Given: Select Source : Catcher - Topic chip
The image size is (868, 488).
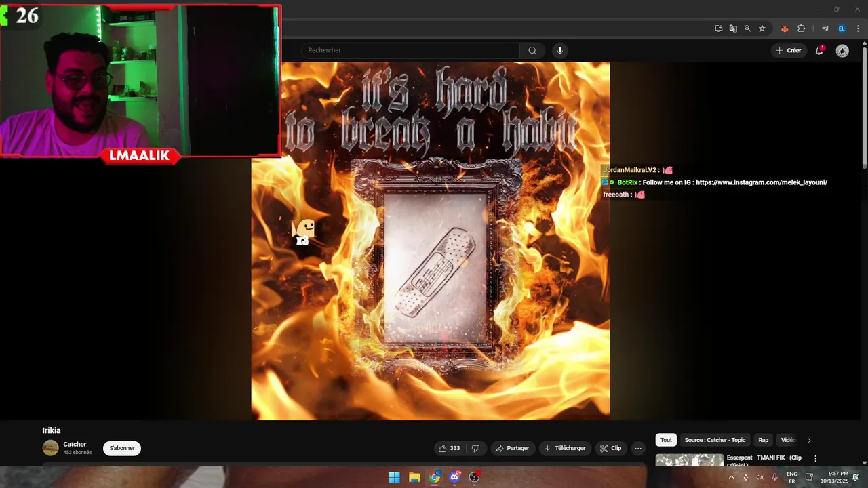Looking at the screenshot, I should [x=715, y=440].
